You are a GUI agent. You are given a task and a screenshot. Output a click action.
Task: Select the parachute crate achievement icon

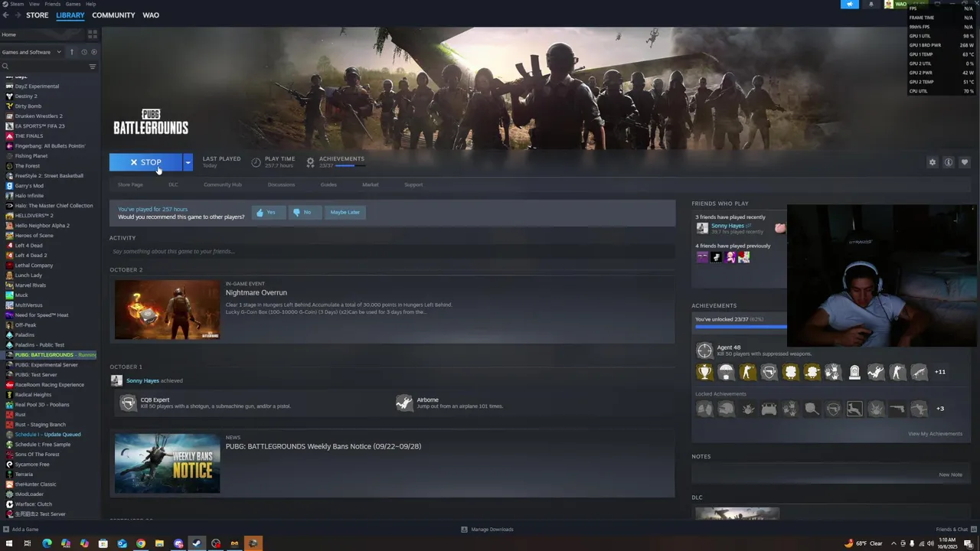tap(726, 372)
